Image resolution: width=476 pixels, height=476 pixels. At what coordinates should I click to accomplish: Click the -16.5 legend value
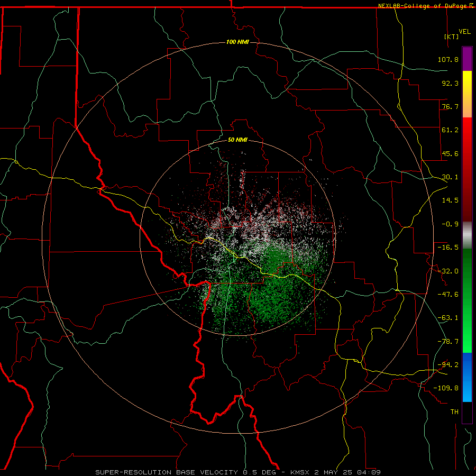(448, 248)
